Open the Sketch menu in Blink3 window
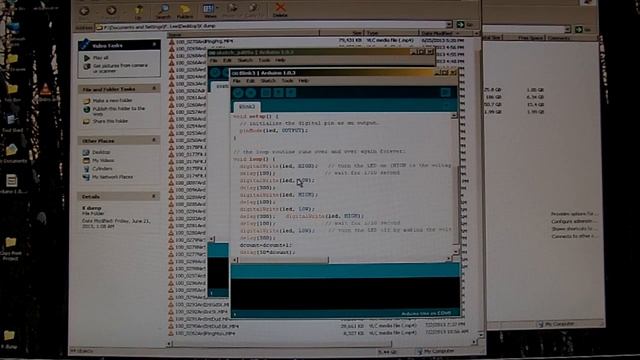The height and width of the screenshot is (360, 640). click(268, 81)
